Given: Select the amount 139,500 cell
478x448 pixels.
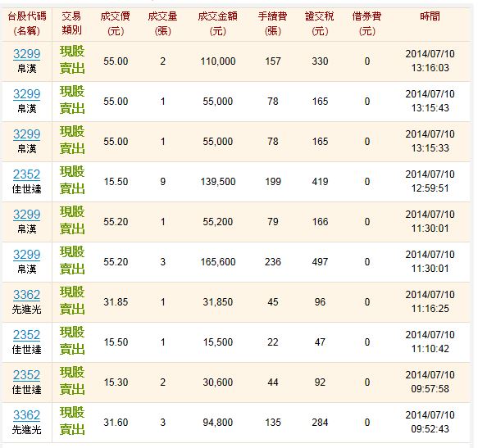Looking at the screenshot, I should click(218, 182).
